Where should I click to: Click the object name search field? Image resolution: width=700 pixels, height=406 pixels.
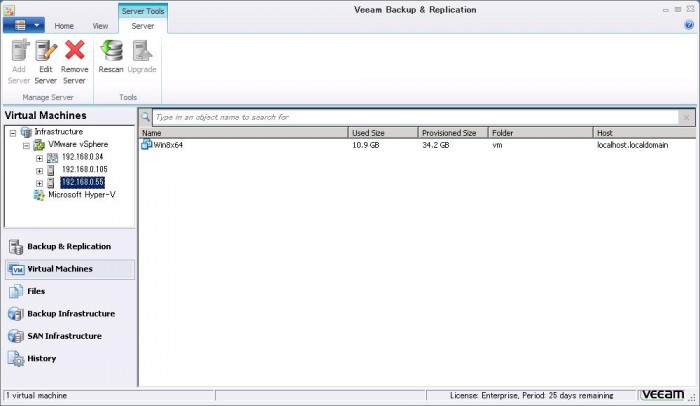(414, 117)
